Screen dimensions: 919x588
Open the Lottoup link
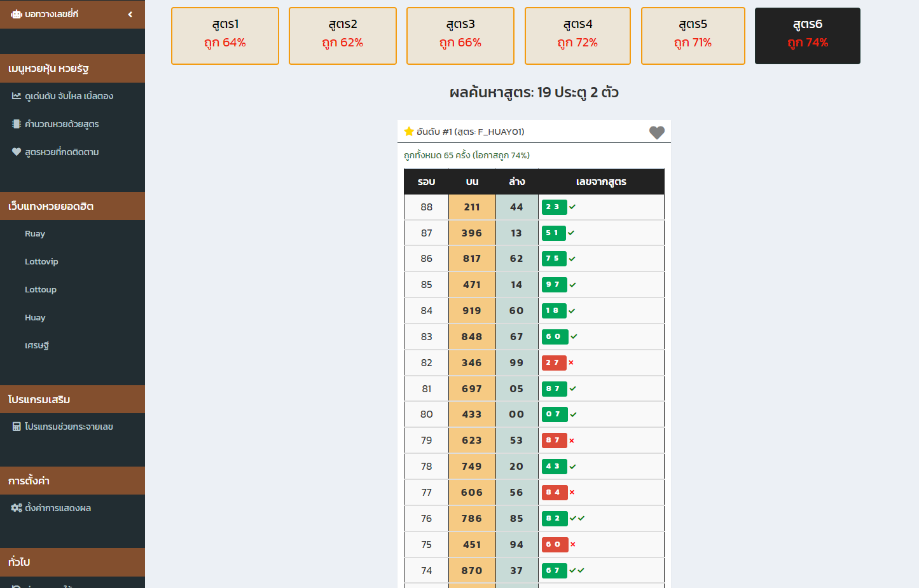click(x=41, y=289)
